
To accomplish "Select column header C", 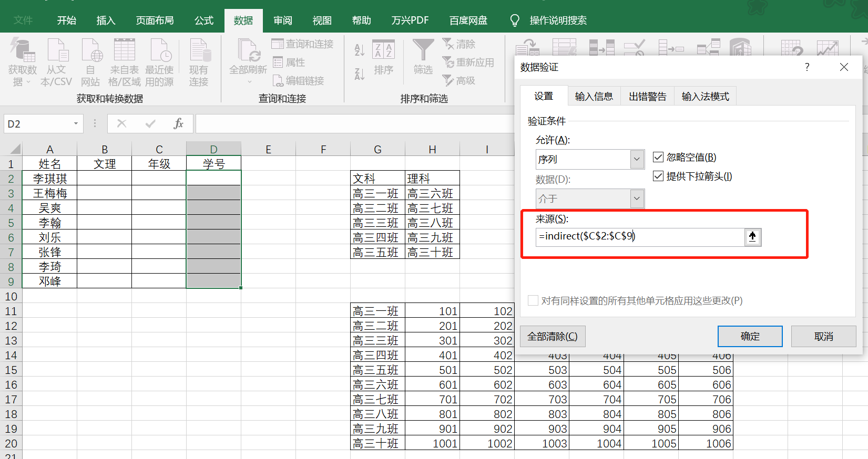I will pos(159,149).
